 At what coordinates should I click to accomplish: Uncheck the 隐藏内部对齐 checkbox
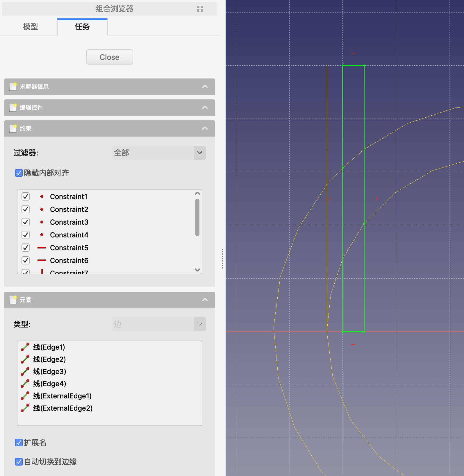tap(19, 173)
